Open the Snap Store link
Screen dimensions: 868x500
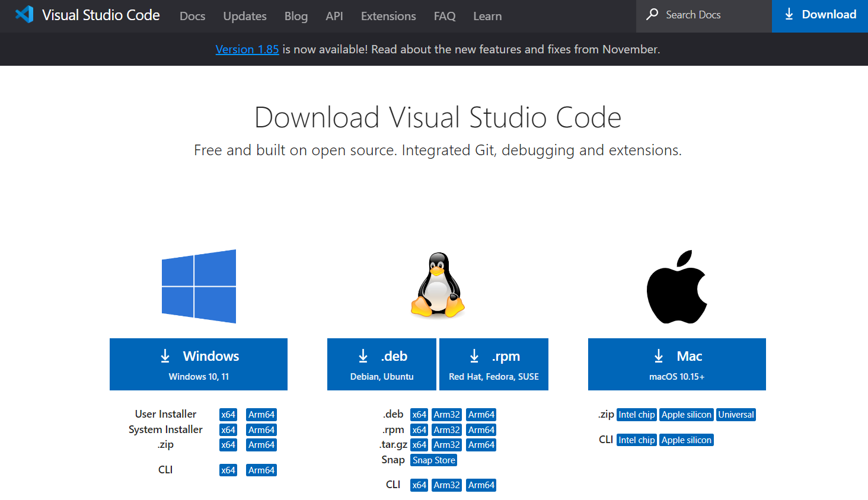434,460
